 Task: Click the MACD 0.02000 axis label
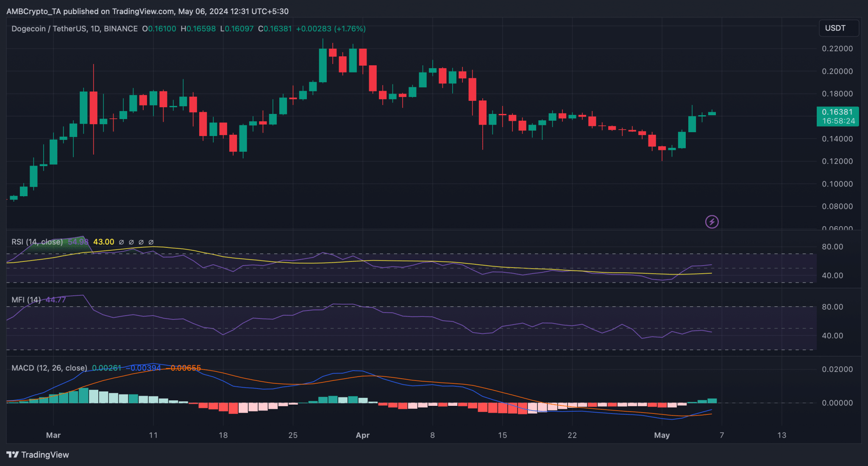click(837, 369)
